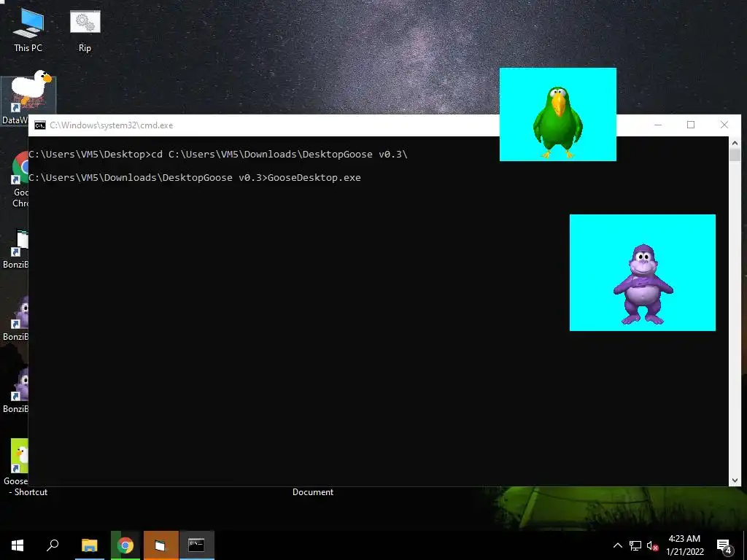The height and width of the screenshot is (560, 747).
Task: Open taskbar search magnifier
Action: (x=53, y=545)
